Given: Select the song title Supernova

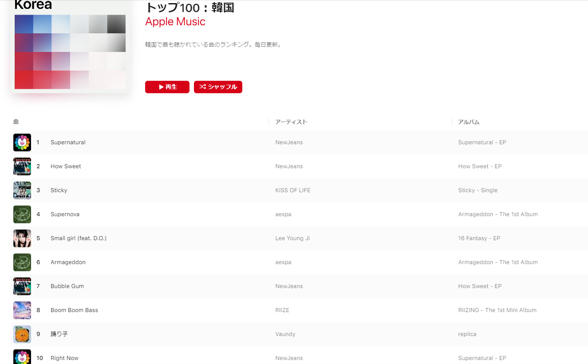Looking at the screenshot, I should pos(65,214).
